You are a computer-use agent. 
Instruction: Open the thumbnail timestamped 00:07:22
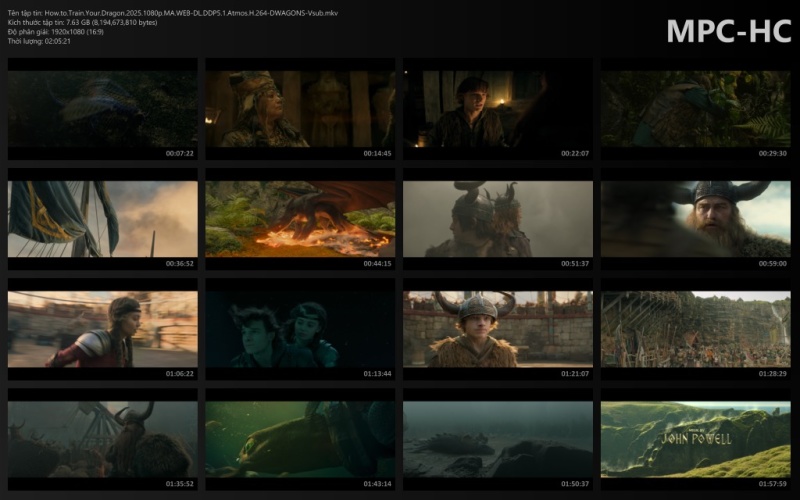tap(103, 109)
